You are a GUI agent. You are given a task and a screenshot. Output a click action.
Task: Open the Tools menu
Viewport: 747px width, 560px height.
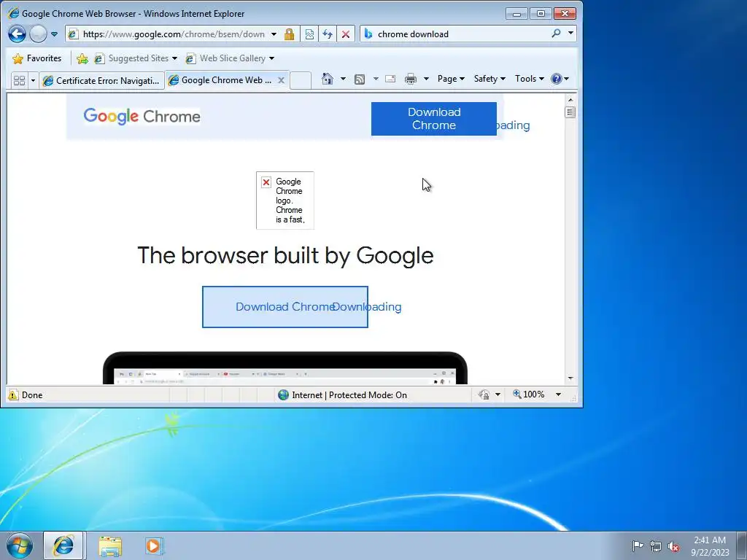tap(530, 79)
